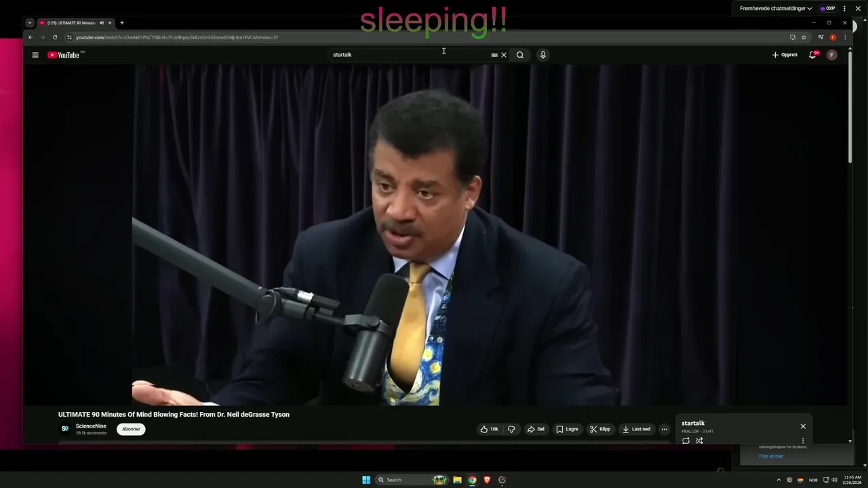Screen dimensions: 868x488
Task: Save the video with Lagre button
Action: (x=567, y=429)
